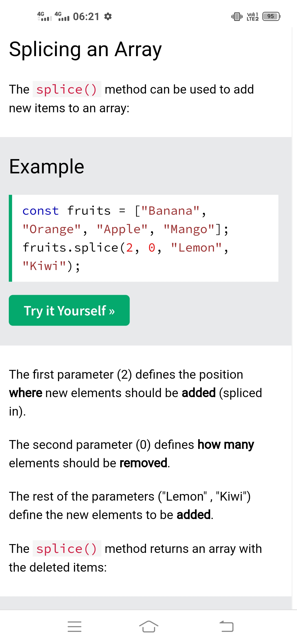Click the bold word "removed"
297x644 pixels.
pyautogui.click(x=143, y=463)
